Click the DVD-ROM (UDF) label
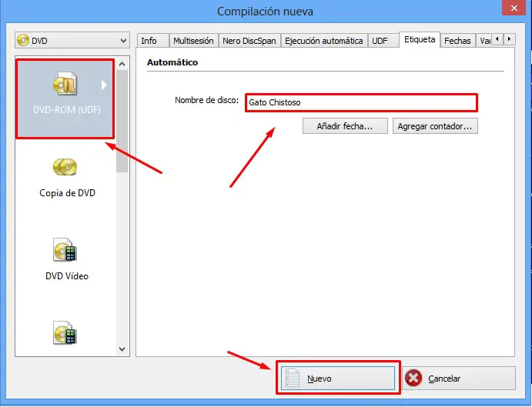This screenshot has width=532, height=407. coord(67,110)
